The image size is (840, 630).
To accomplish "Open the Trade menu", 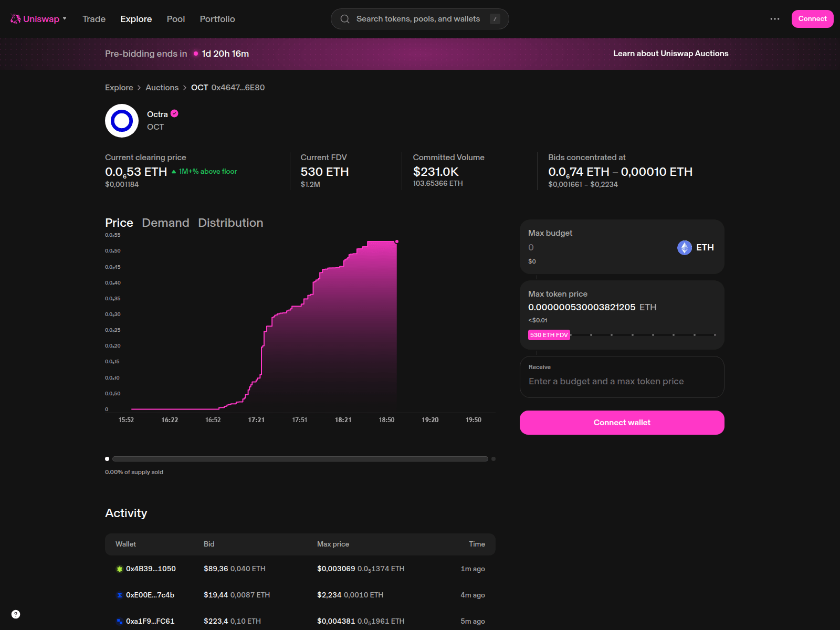I will [x=94, y=19].
